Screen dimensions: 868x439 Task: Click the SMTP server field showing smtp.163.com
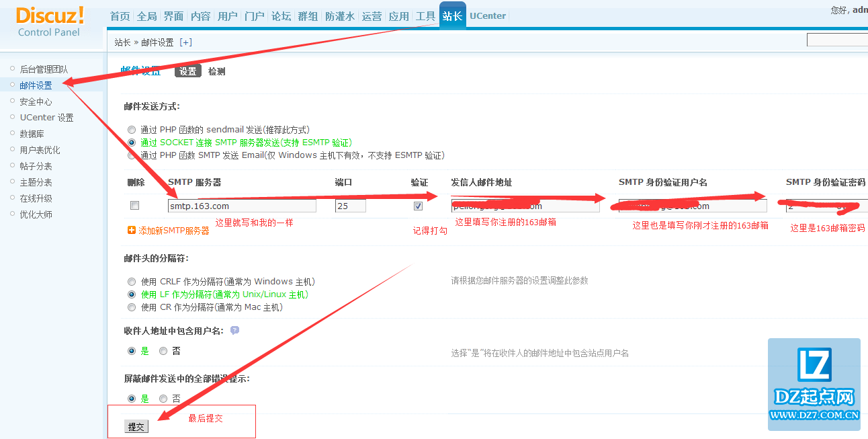pyautogui.click(x=242, y=205)
